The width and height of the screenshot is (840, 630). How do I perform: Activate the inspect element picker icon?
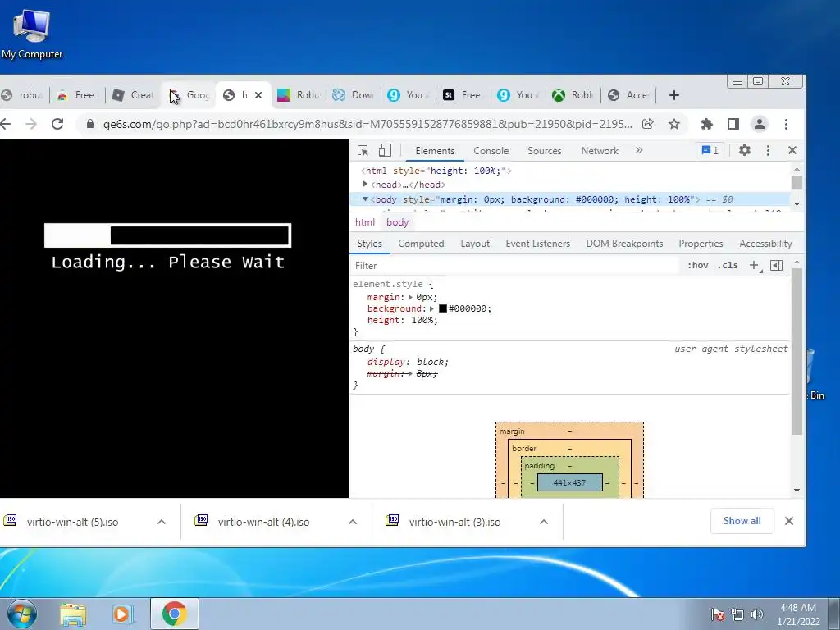point(363,151)
